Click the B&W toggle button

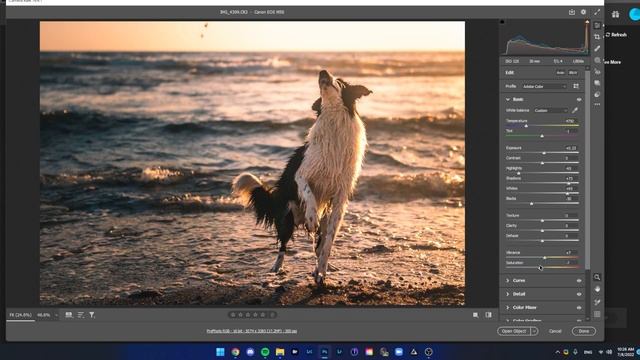coord(573,73)
